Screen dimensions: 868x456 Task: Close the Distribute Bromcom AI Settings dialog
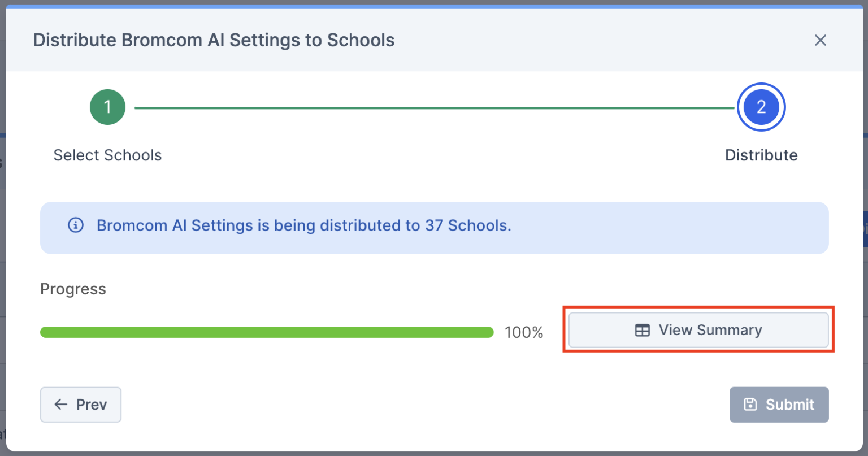(x=820, y=40)
